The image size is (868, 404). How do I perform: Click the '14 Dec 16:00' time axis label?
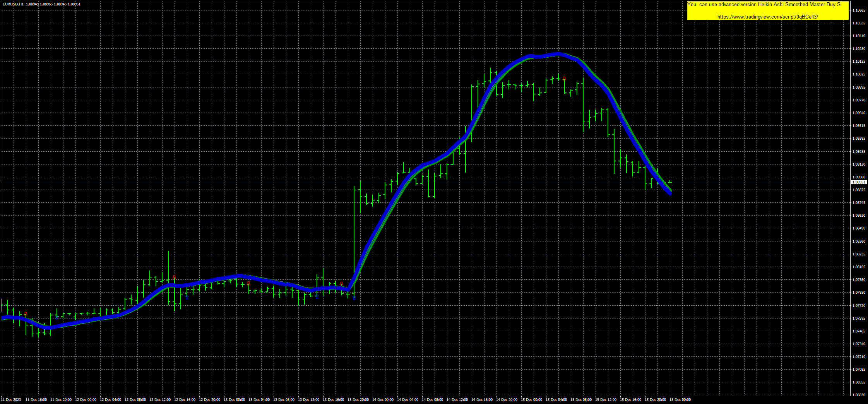482,400
